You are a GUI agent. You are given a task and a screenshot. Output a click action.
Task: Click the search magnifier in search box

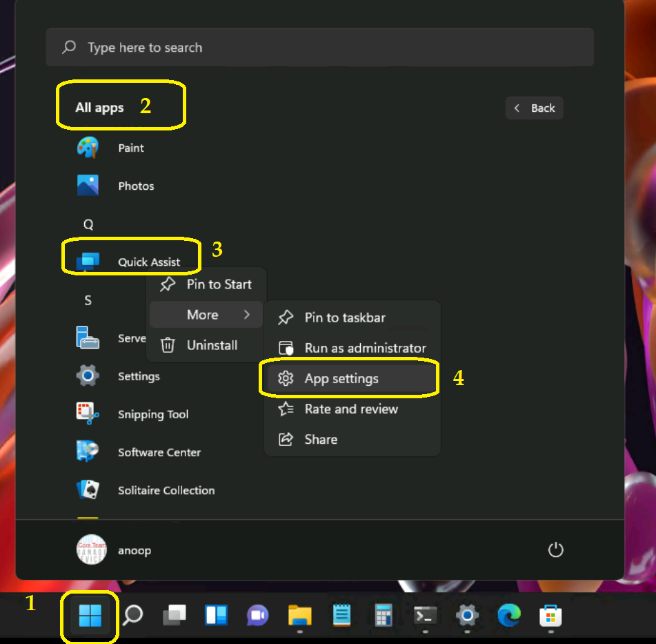pyautogui.click(x=69, y=47)
